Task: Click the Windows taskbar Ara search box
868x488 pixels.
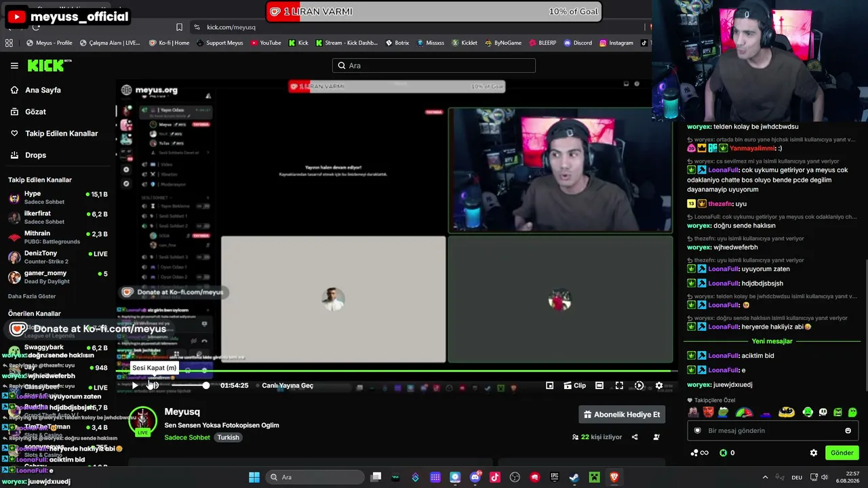Action: [x=316, y=477]
